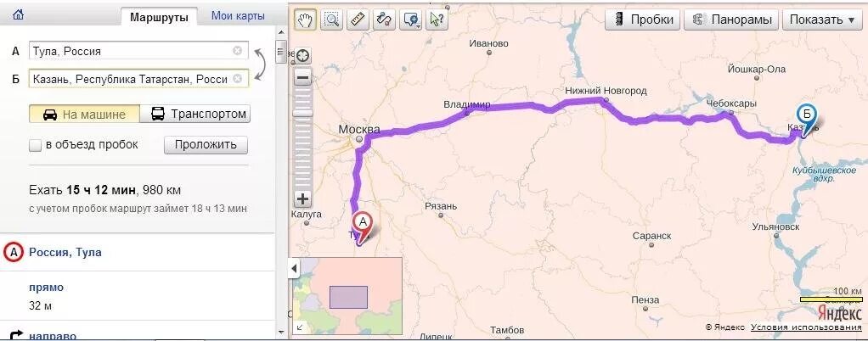Click the locate-me compass icon on map

tap(303, 56)
